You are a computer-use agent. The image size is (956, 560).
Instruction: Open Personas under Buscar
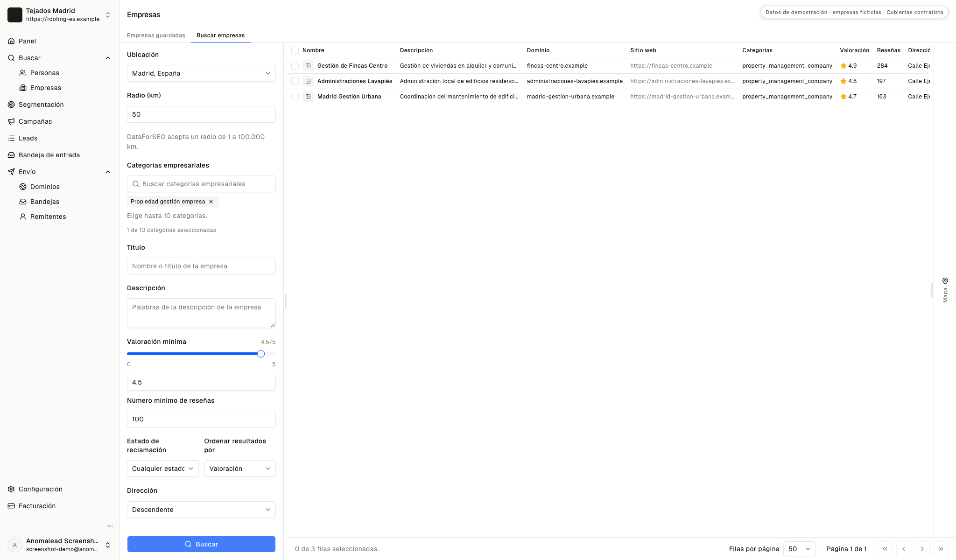click(x=45, y=73)
